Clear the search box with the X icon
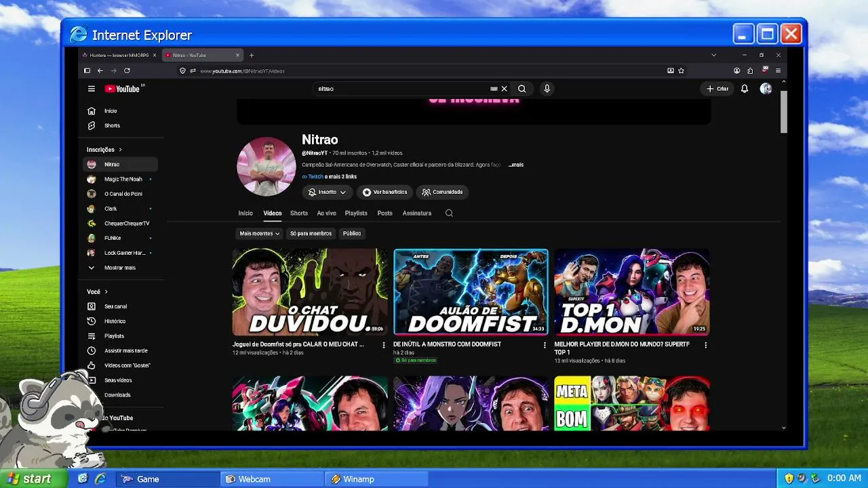Viewport: 868px width, 488px height. tap(504, 89)
